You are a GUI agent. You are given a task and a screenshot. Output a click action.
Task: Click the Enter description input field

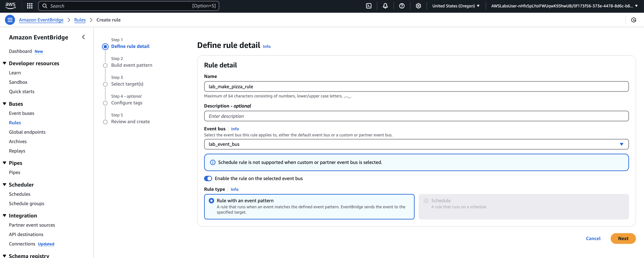coord(416,116)
